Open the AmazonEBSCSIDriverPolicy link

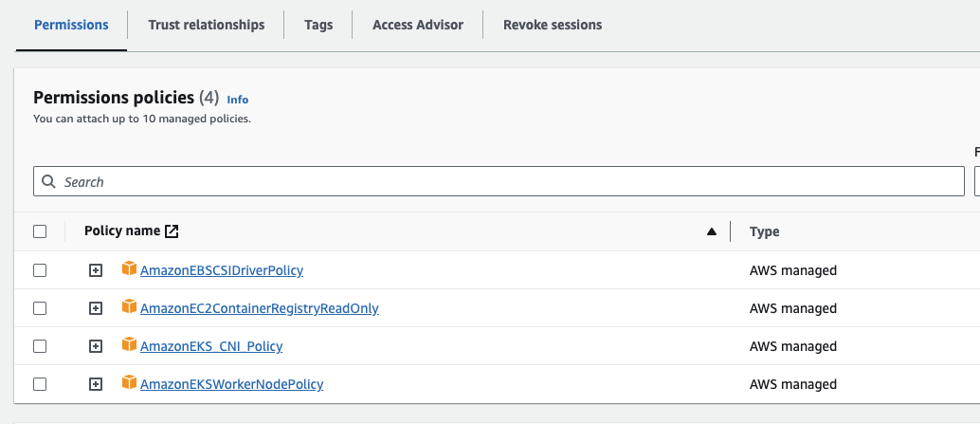tap(222, 270)
